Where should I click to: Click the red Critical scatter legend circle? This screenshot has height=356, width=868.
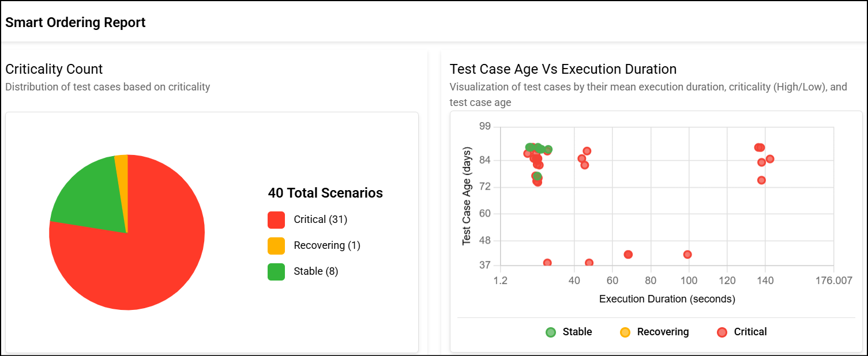pyautogui.click(x=722, y=332)
